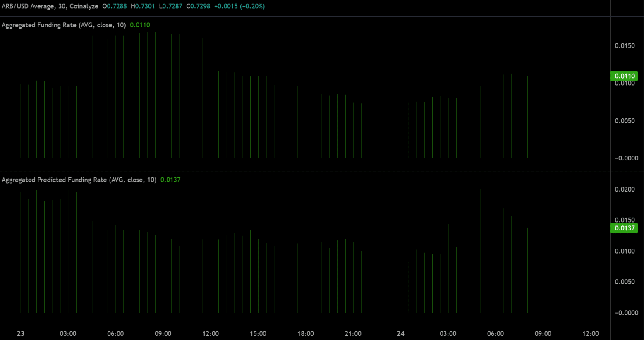Click the 0.0110 value in Funding Rate legend
This screenshot has width=644, height=340.
140,25
